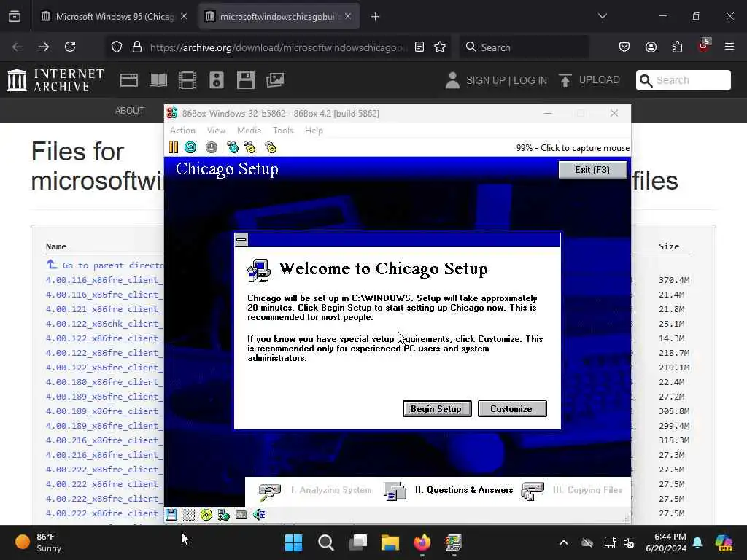Open Internet Archive home logo
Viewport: 747px width, 560px height.
pos(55,80)
